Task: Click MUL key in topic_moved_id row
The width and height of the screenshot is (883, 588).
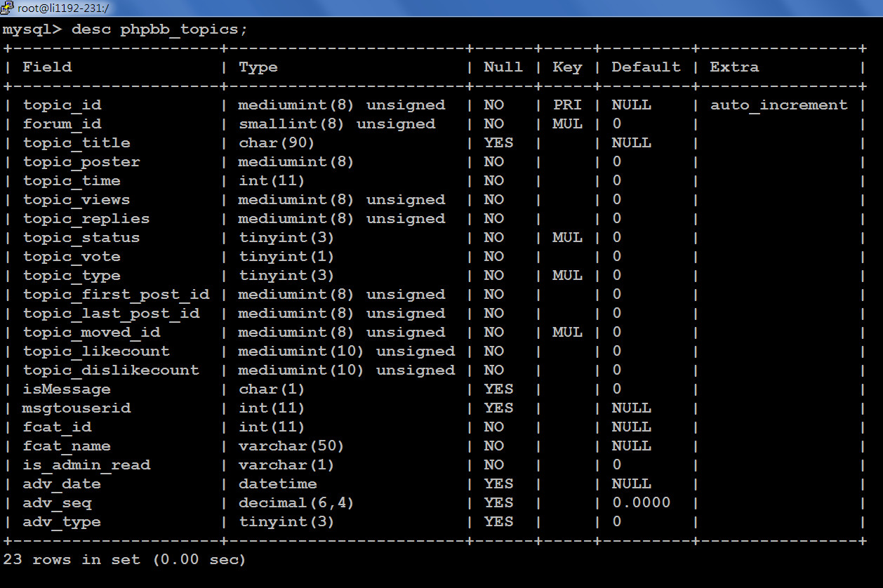Action: click(567, 332)
